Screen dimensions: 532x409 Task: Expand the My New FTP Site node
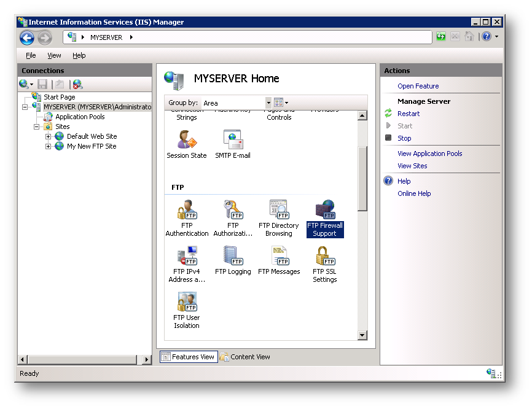48,146
